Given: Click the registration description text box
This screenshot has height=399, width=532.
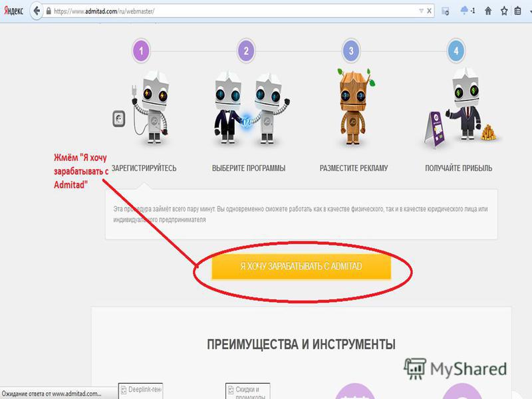Looking at the screenshot, I should click(301, 214).
